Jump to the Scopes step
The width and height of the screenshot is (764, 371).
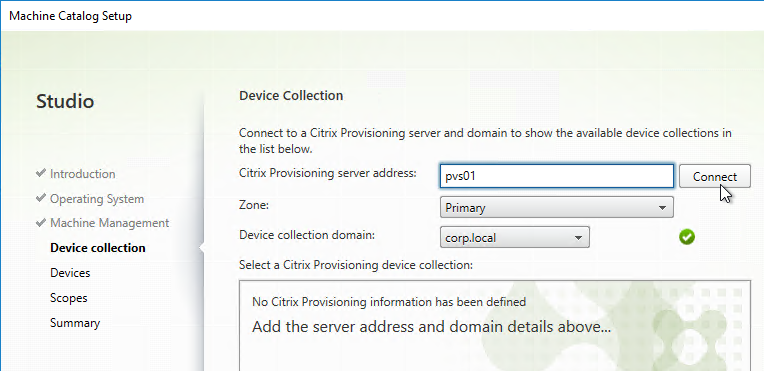[x=69, y=298]
